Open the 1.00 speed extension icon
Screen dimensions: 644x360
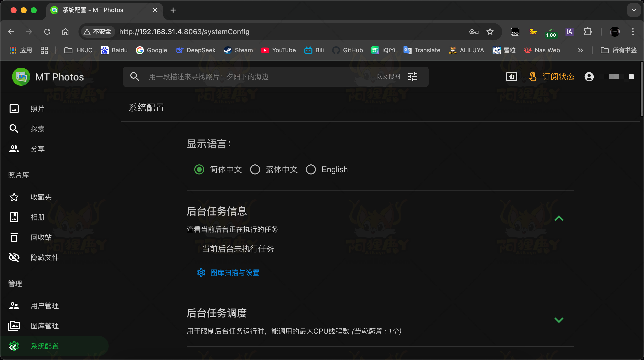point(551,33)
